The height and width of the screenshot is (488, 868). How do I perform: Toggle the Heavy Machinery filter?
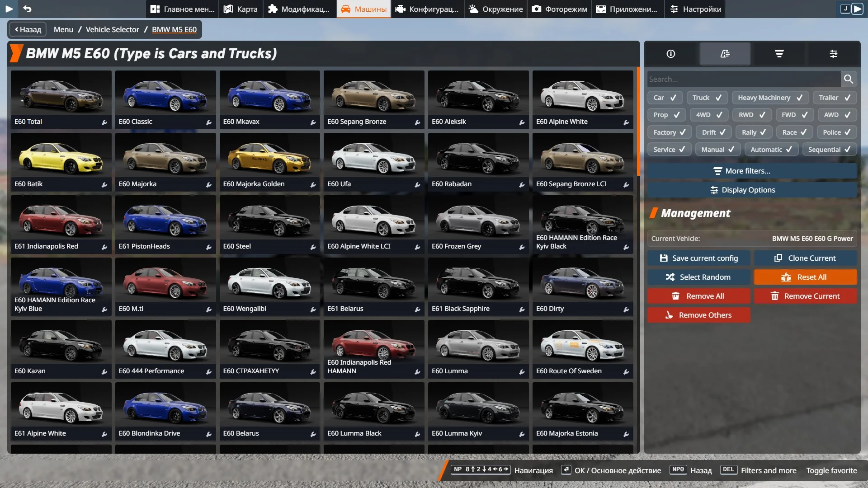(x=770, y=98)
